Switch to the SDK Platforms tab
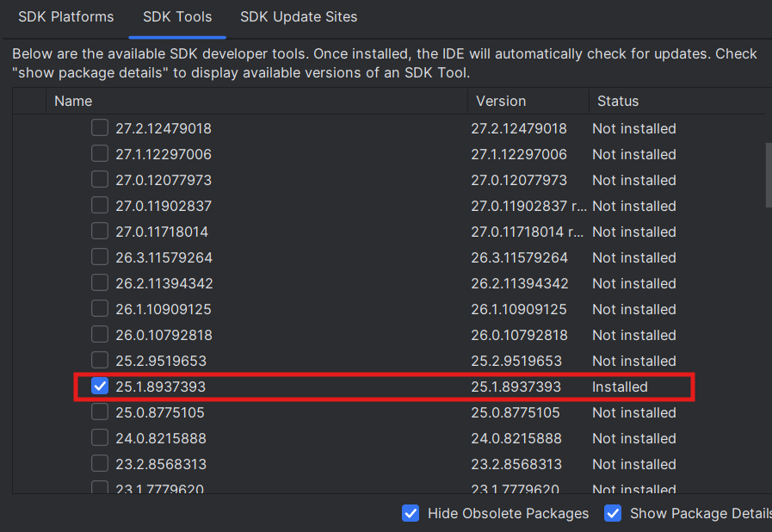Screen dimensions: 772x532 click(65, 17)
